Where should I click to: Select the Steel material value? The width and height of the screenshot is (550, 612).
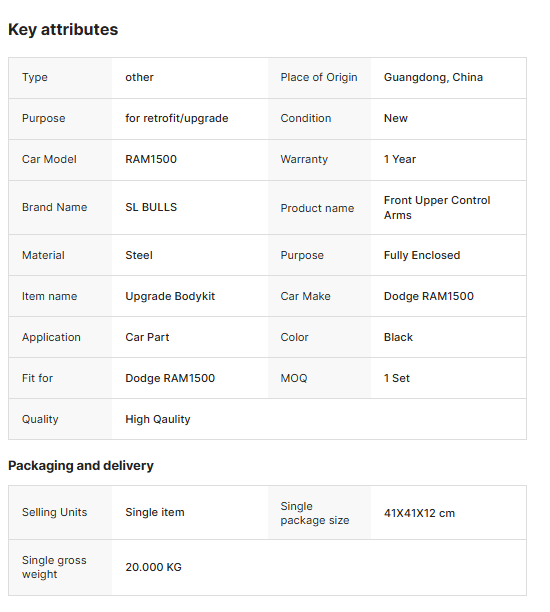click(x=139, y=255)
